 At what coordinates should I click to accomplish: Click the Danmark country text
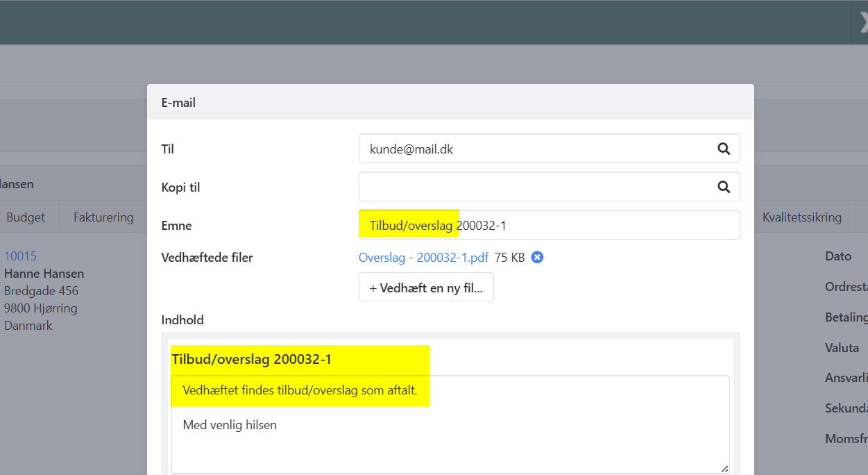[x=28, y=326]
